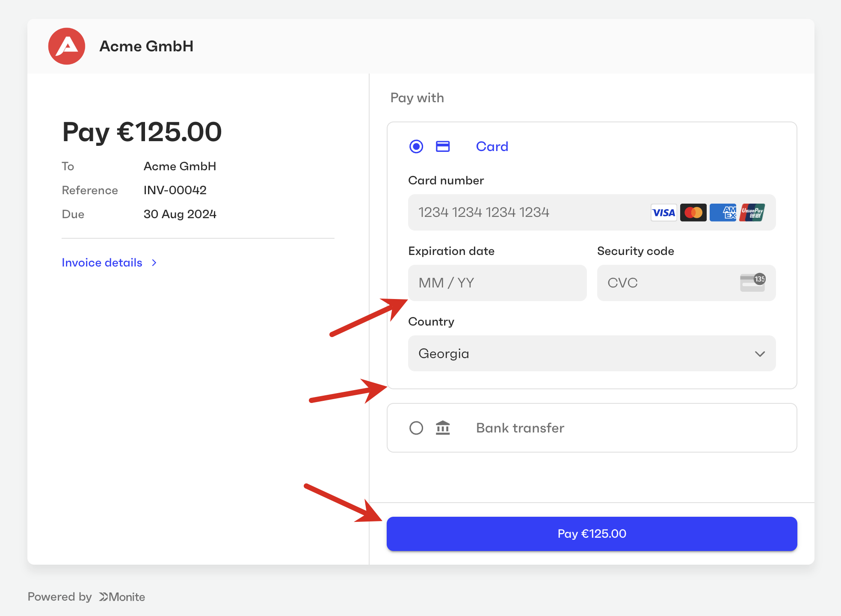Image resolution: width=841 pixels, height=616 pixels.
Task: Click the credit card icon beside Card
Action: [443, 146]
